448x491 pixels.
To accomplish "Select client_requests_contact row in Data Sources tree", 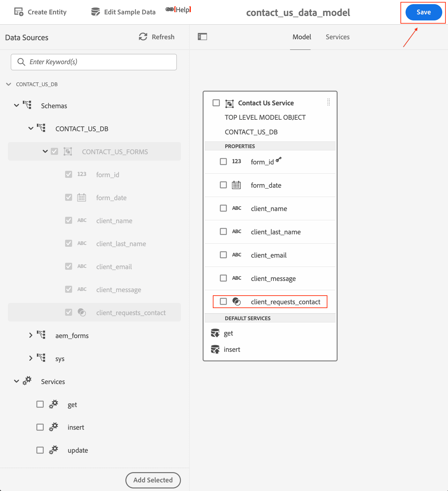I will 94,312.
